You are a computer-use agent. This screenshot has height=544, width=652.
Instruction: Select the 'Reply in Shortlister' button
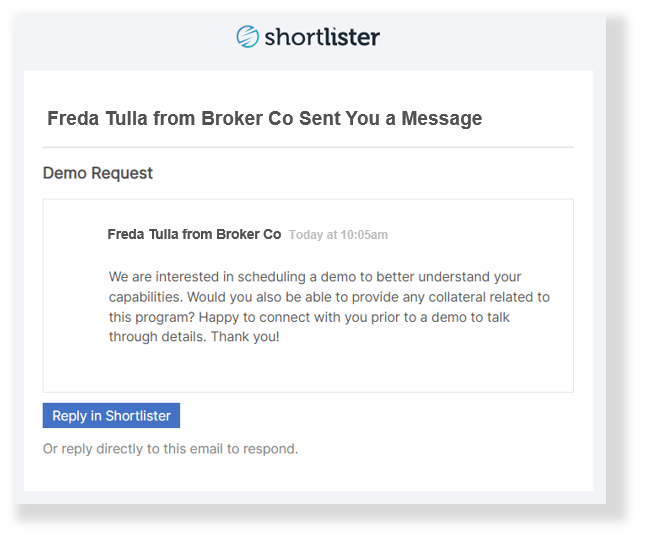111,415
